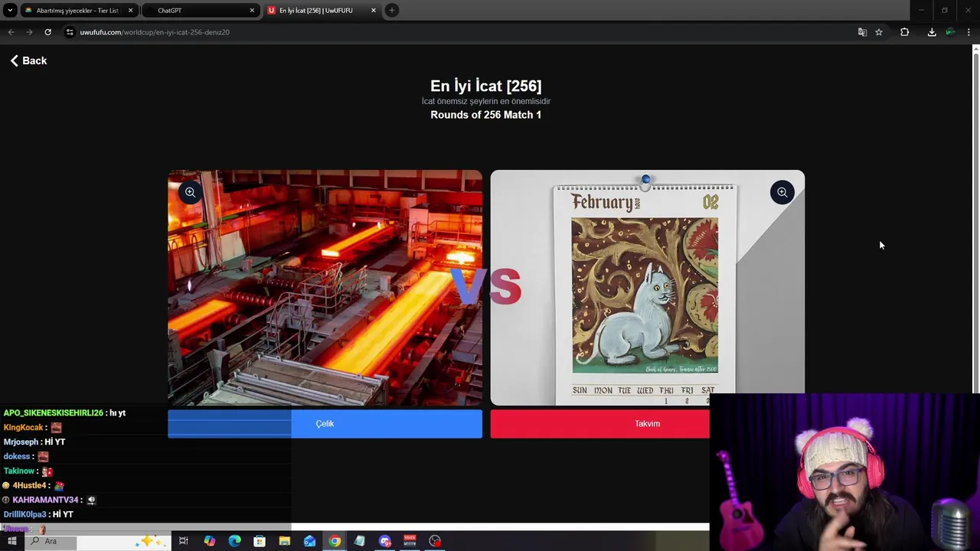Open the Chrome downloads list
This screenshot has width=980, height=551.
(932, 32)
